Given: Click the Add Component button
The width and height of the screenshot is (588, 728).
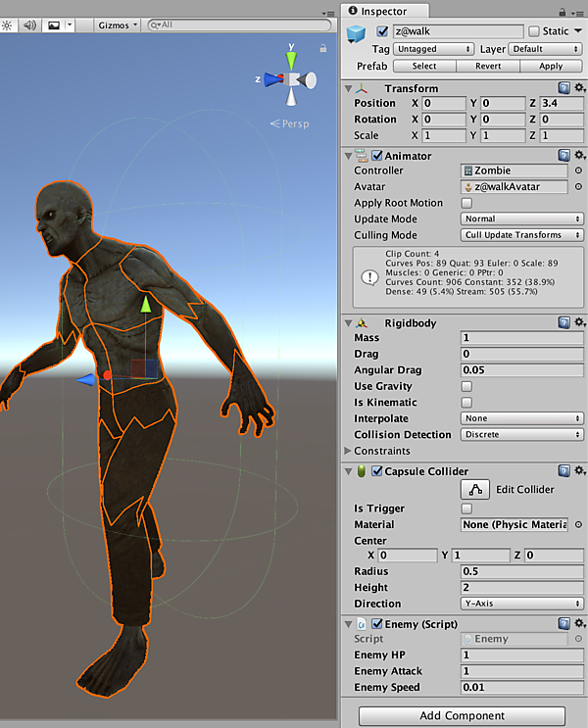Looking at the screenshot, I should point(461,715).
